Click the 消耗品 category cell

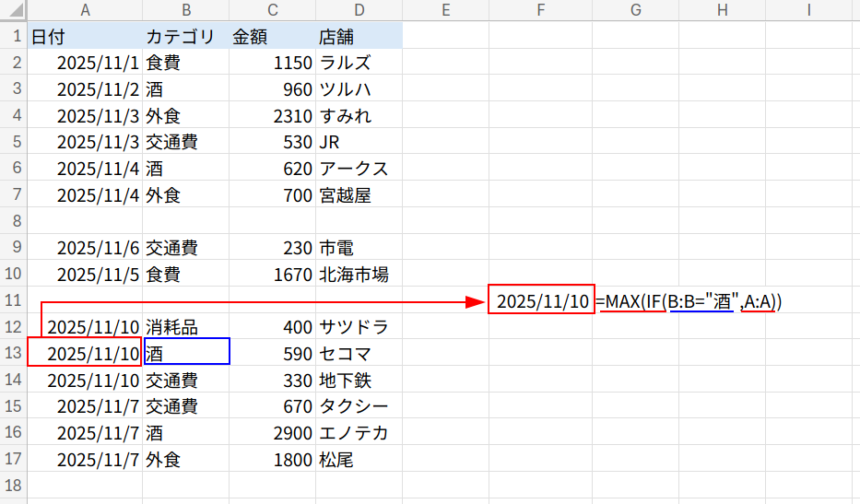[x=185, y=327]
